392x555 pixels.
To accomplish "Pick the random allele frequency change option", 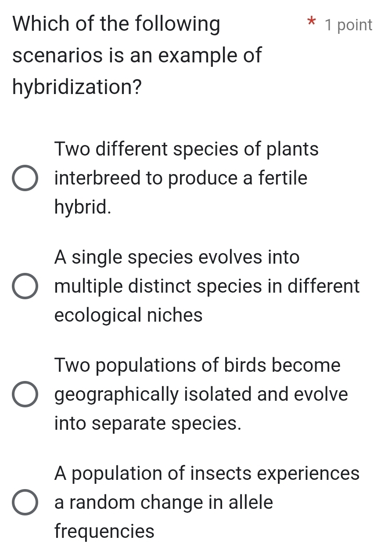I will 25,503.
